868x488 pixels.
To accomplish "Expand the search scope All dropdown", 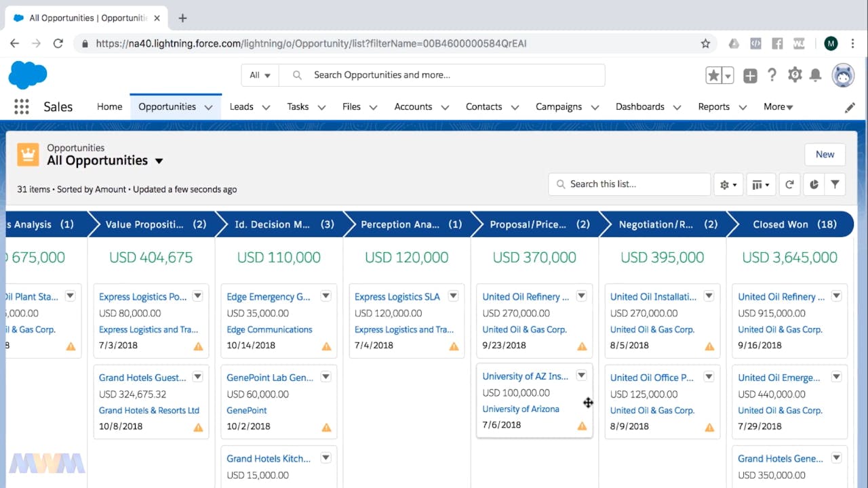I will (x=260, y=75).
